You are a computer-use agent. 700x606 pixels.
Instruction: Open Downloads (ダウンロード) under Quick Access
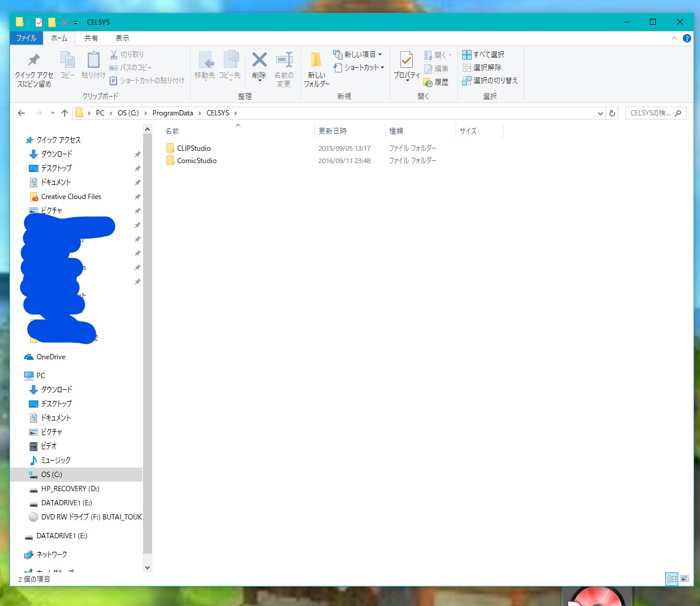point(57,154)
